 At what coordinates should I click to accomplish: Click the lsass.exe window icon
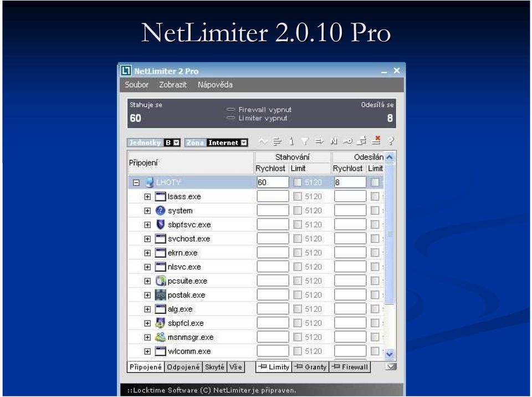(160, 196)
